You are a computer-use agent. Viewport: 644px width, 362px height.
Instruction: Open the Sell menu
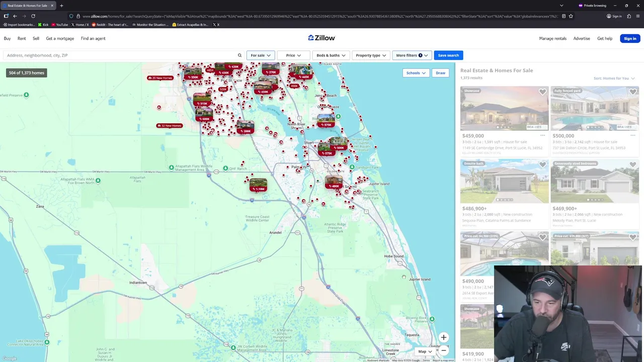click(x=36, y=38)
